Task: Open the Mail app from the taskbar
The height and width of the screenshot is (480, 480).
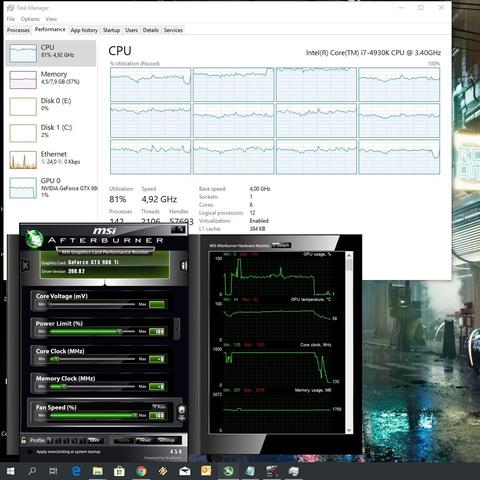Action: (x=184, y=471)
